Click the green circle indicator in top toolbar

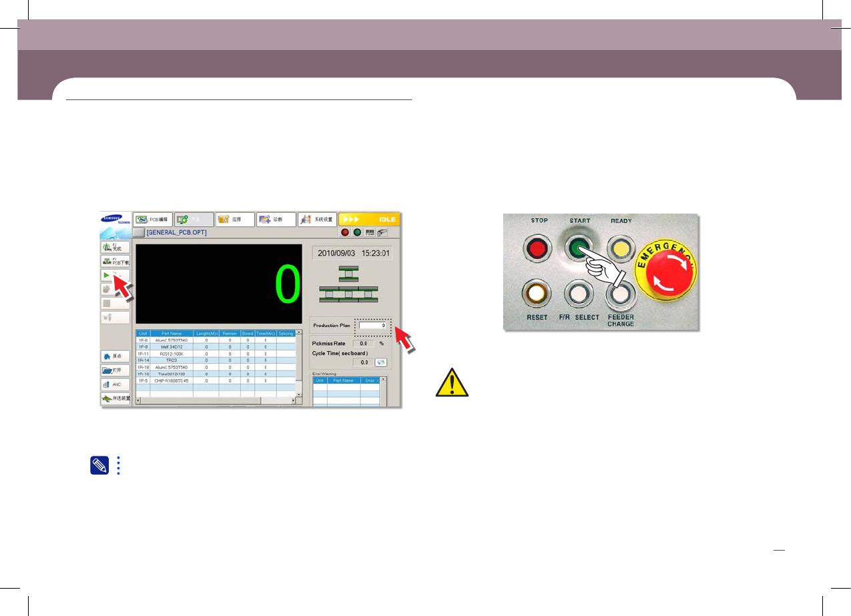coord(357,232)
